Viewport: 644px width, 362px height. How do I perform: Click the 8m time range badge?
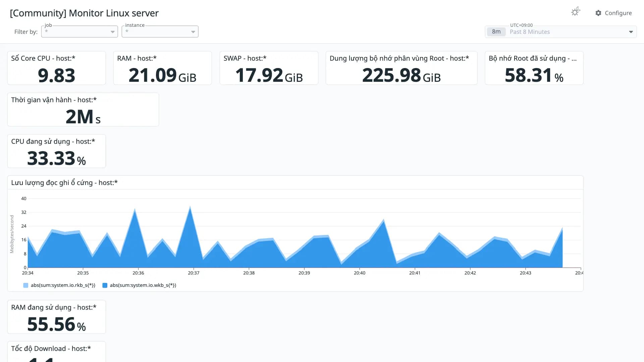click(496, 32)
